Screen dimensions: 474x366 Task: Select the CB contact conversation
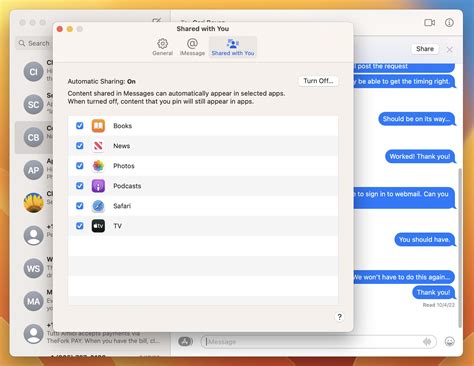point(34,137)
